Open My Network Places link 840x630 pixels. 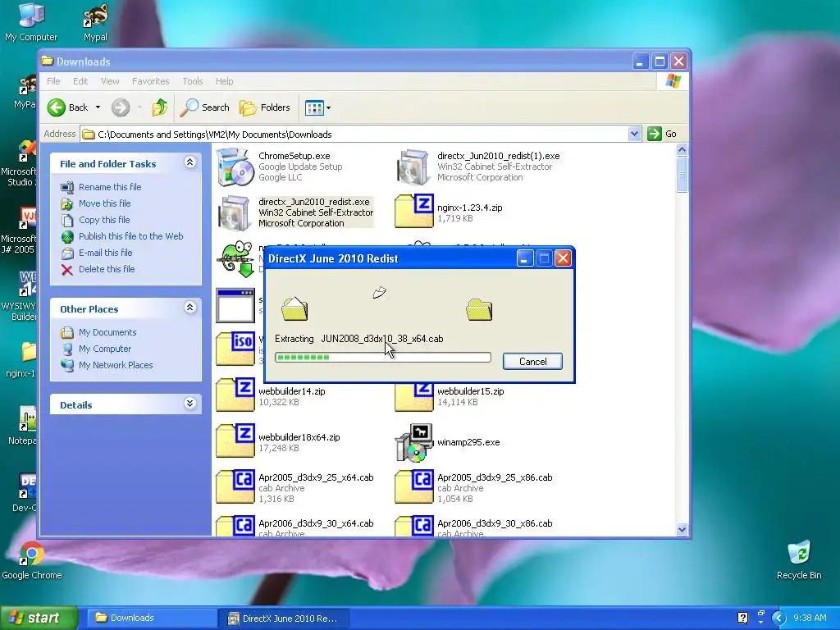coord(116,365)
